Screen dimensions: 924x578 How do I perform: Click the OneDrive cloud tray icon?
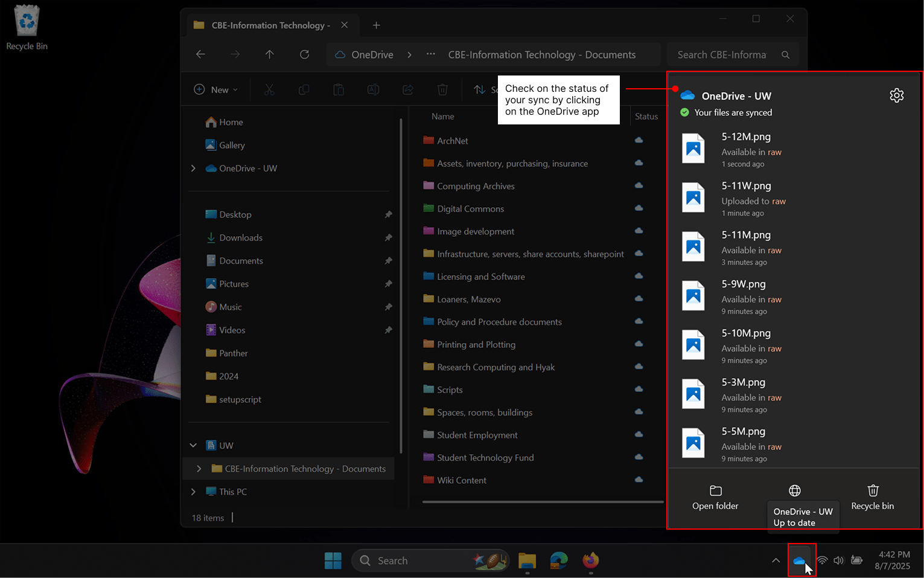coord(799,560)
